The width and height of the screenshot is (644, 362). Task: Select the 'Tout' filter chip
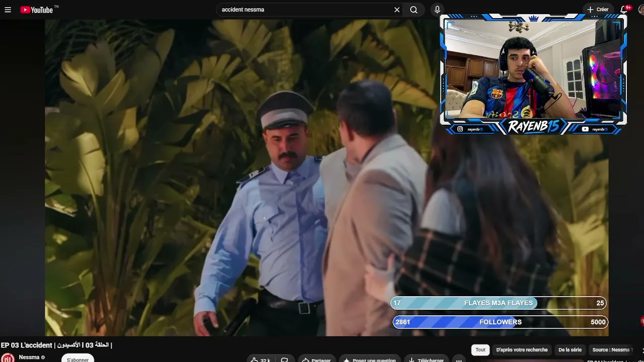coord(480,350)
